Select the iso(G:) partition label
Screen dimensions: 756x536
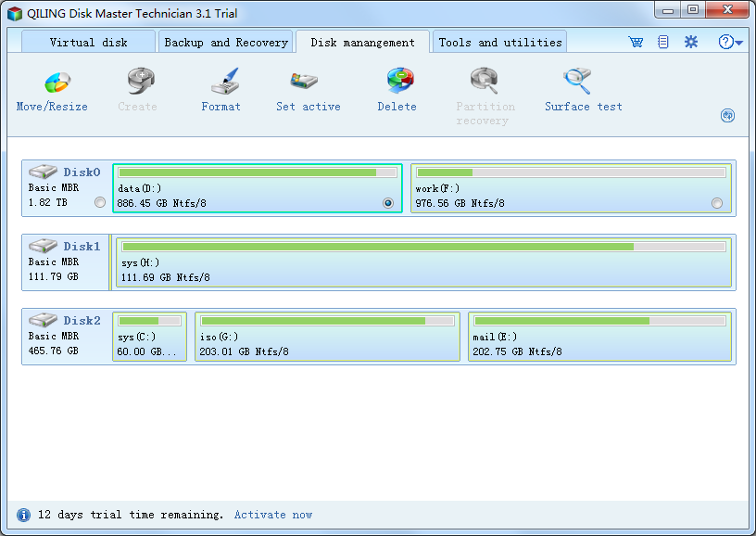point(219,338)
